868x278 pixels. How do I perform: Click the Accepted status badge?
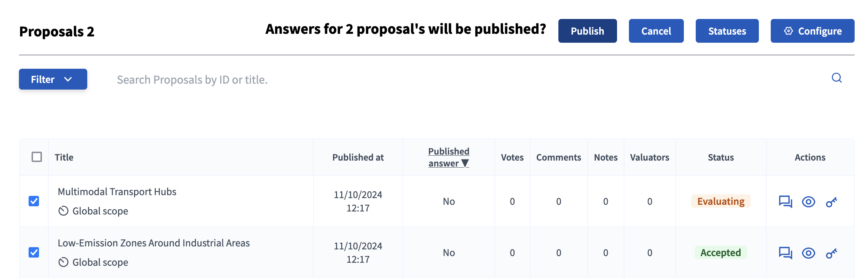click(x=721, y=252)
